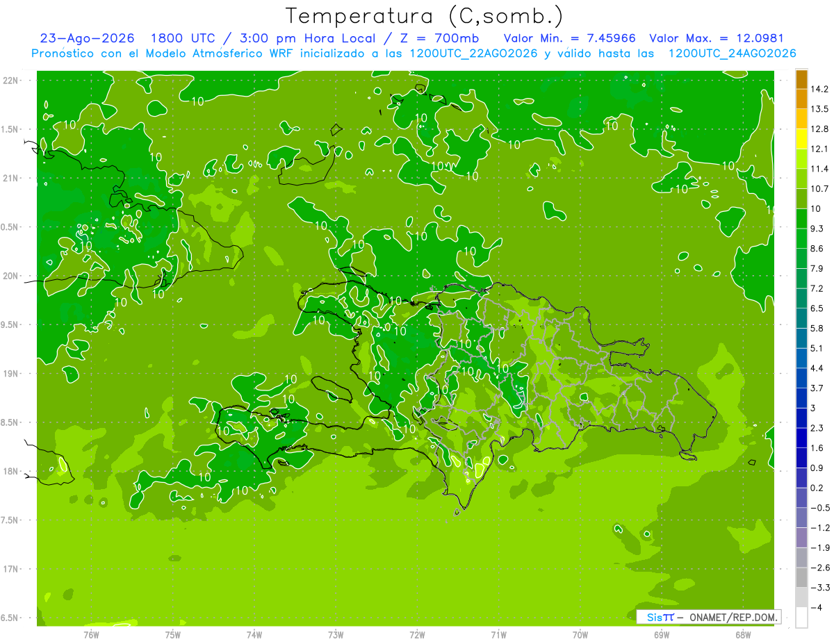Click the "-0.5" color scale value

[x=820, y=508]
